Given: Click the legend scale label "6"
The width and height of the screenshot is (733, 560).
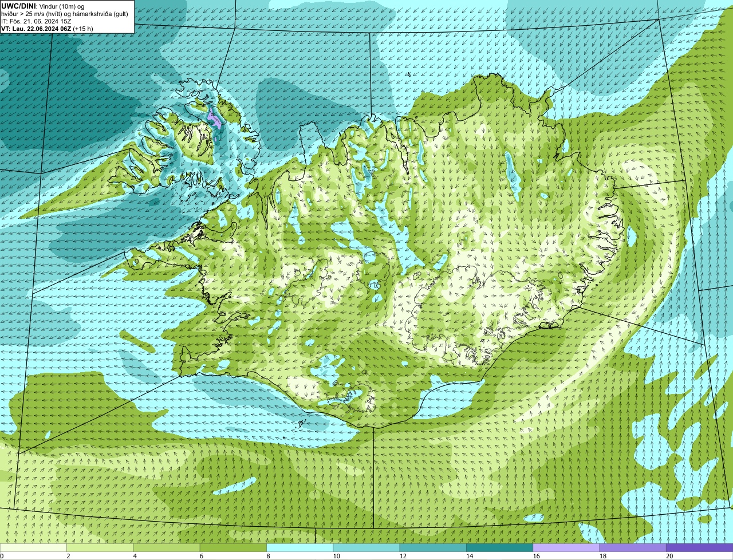Looking at the screenshot, I should pos(201,556).
